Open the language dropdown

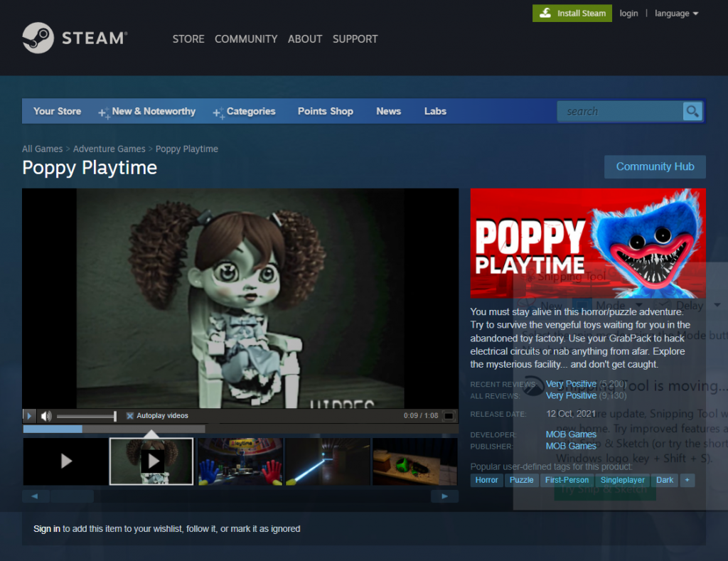[x=676, y=14]
